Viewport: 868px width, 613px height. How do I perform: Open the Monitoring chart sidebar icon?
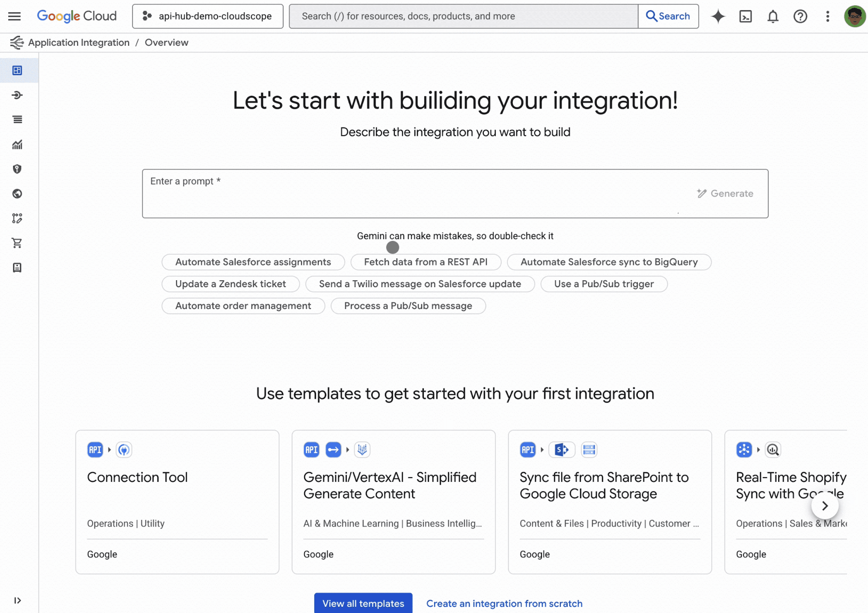tap(17, 144)
